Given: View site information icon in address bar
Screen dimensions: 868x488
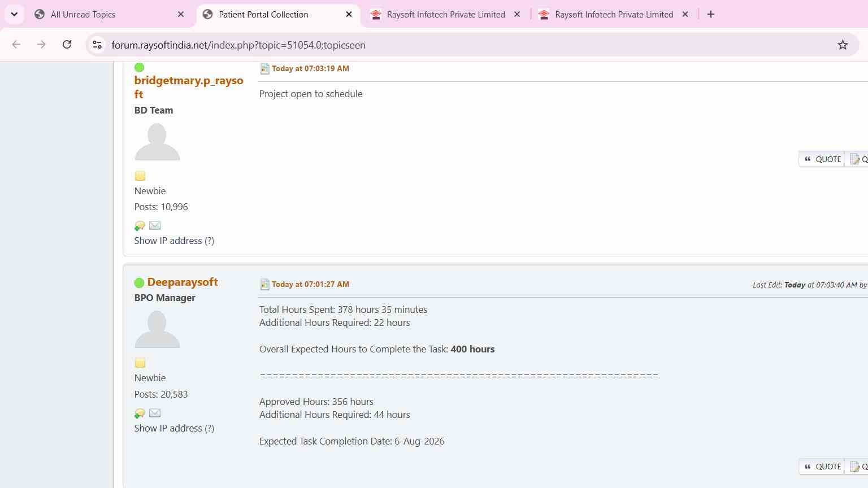Looking at the screenshot, I should click(97, 45).
